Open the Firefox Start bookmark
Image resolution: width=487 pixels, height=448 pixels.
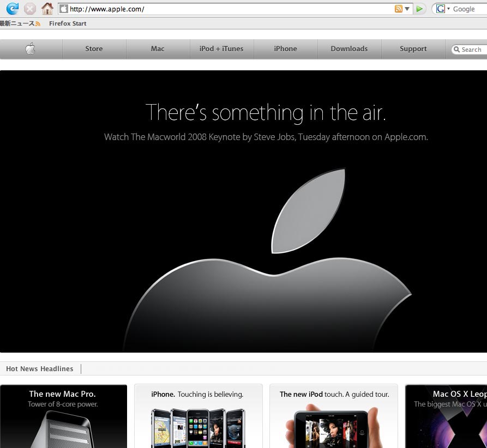(x=68, y=23)
